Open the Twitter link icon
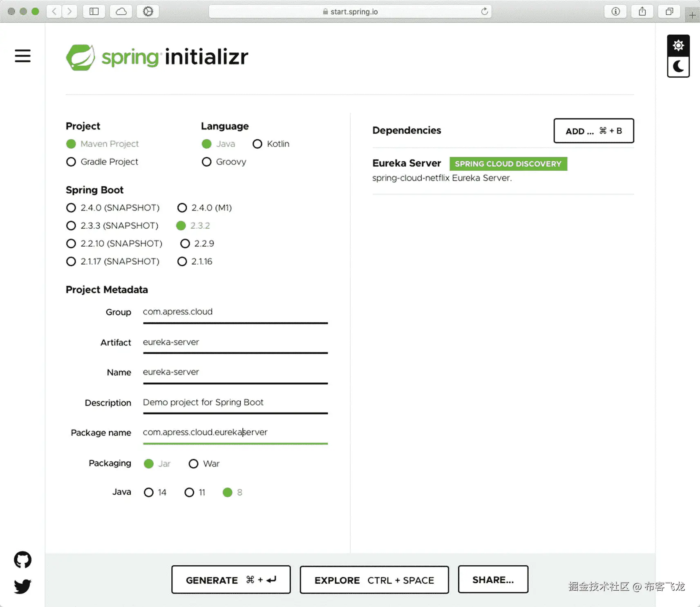The image size is (700, 607). click(22, 586)
